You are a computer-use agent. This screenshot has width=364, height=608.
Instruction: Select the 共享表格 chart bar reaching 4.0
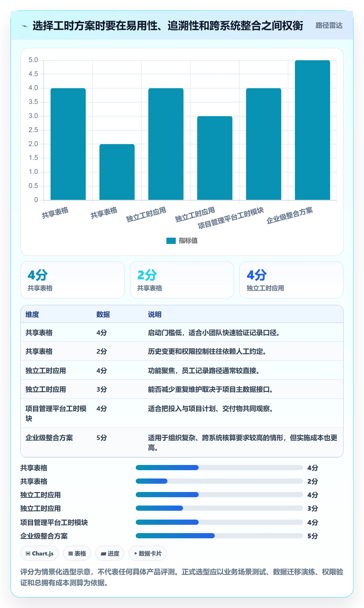pos(68,144)
